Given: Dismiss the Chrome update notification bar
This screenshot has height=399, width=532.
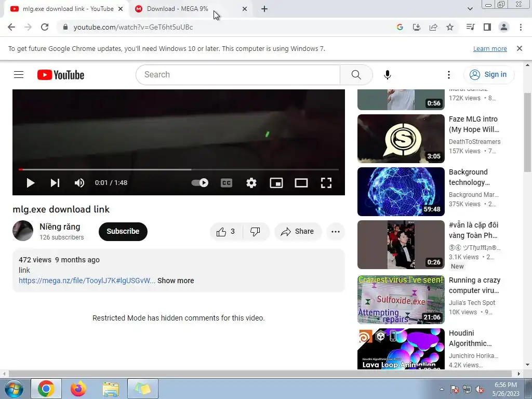Looking at the screenshot, I should (520, 48).
